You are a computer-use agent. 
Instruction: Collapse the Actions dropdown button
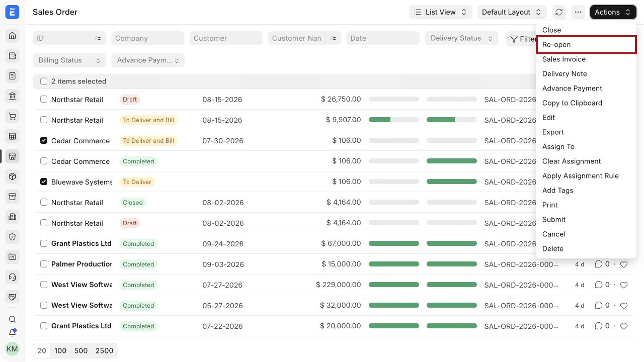coord(613,12)
